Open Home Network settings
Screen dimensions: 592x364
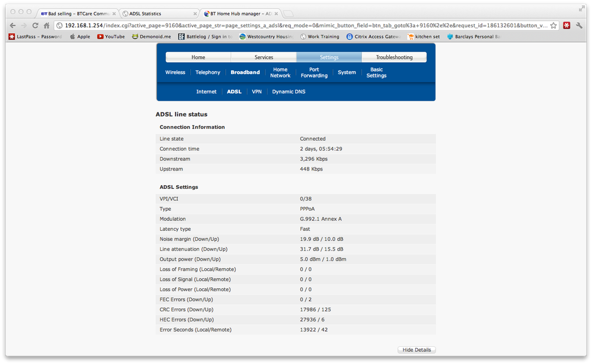(280, 72)
